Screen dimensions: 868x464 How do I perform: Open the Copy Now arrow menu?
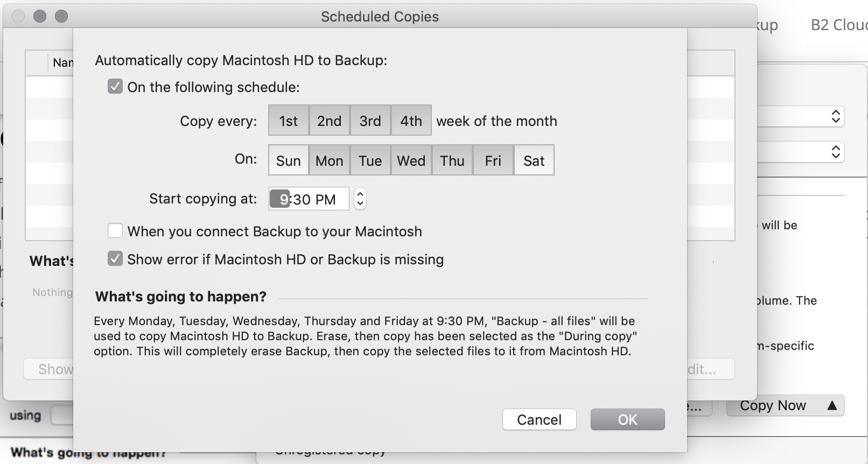[832, 405]
